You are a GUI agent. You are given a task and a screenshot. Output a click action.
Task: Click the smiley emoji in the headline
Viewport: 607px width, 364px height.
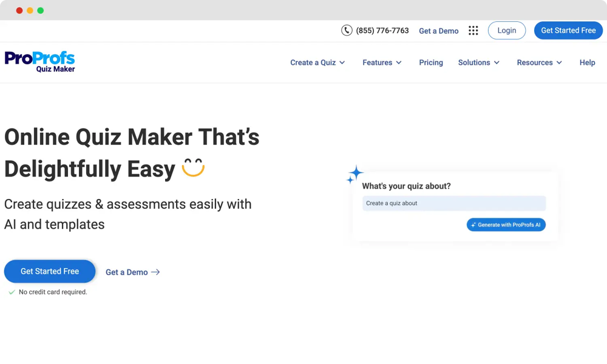[x=192, y=167]
